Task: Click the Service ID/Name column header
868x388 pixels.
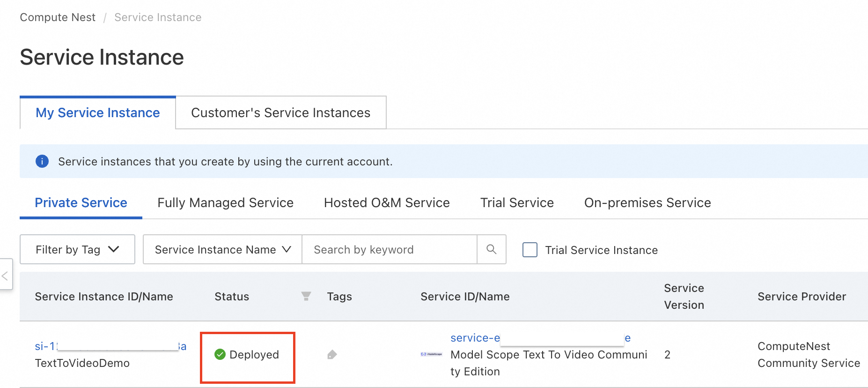Action: pyautogui.click(x=465, y=297)
